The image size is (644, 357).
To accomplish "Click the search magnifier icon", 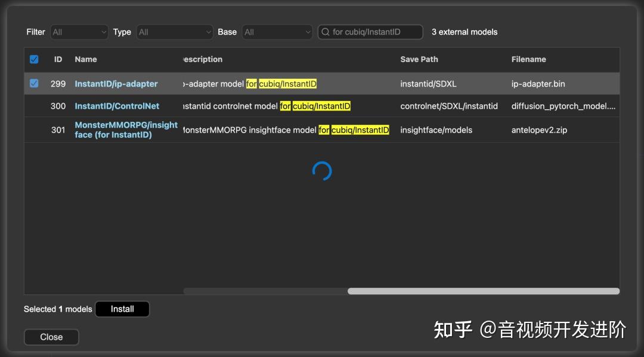I will point(326,32).
